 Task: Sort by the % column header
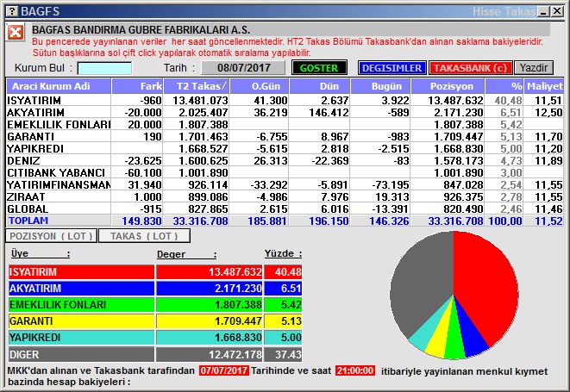pyautogui.click(x=504, y=86)
